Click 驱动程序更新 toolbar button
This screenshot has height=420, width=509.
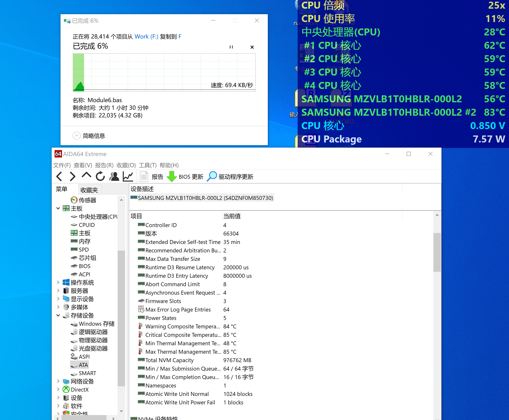coord(230,177)
